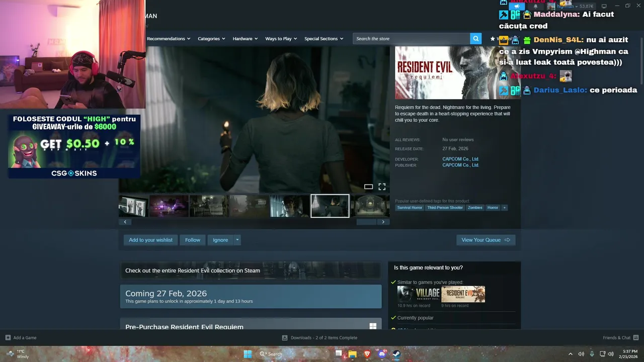The height and width of the screenshot is (362, 644).
Task: Open the Windows Start menu
Action: (x=248, y=354)
